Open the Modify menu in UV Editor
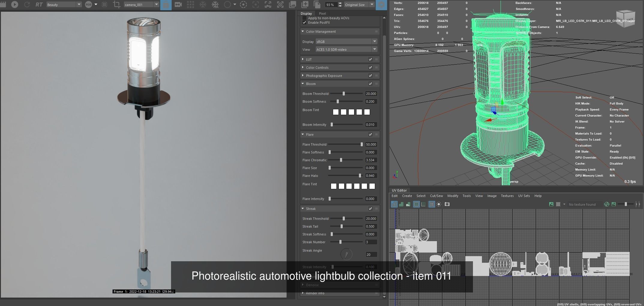Viewport: 644px width, 306px height. [x=453, y=196]
